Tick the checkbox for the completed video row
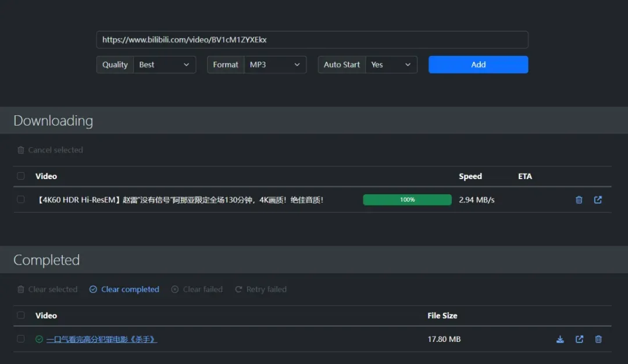Viewport: 628px width, 364px height. click(x=21, y=339)
